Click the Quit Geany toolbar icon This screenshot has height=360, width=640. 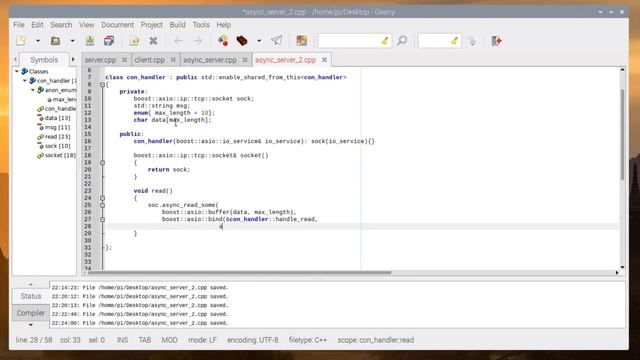point(496,40)
